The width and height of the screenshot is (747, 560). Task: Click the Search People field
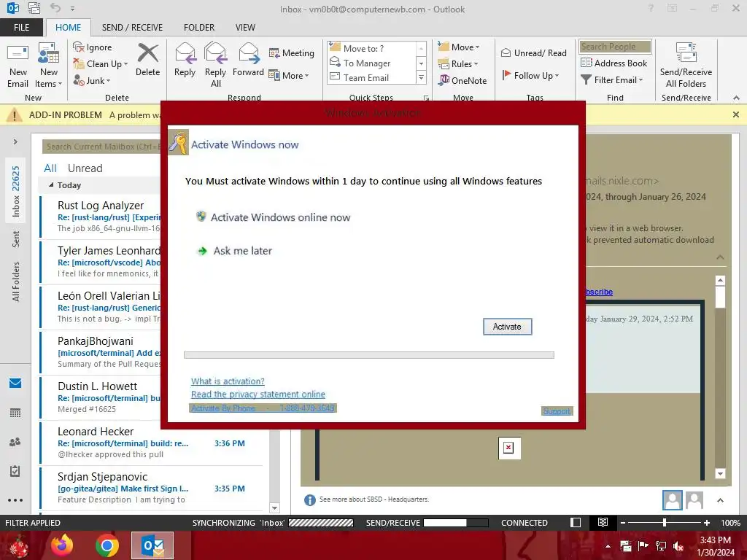click(615, 47)
